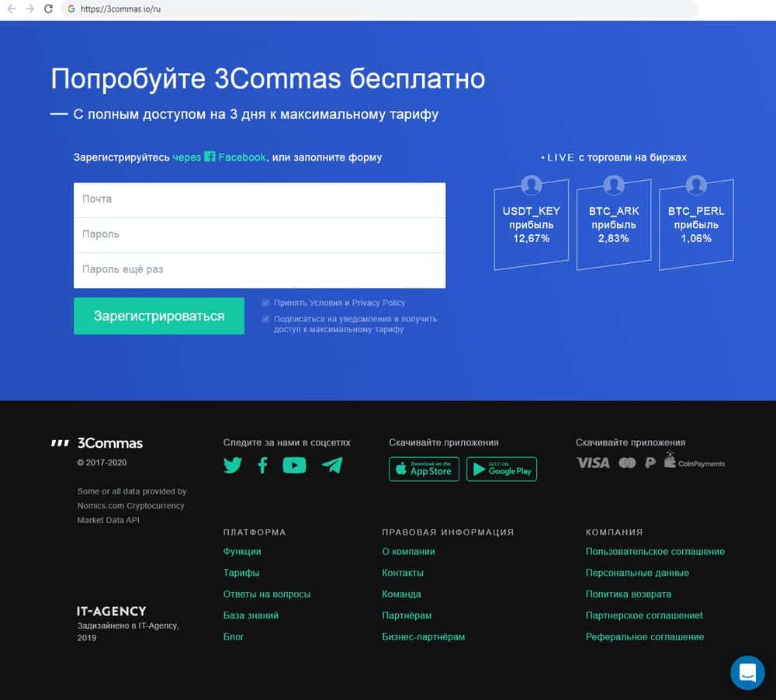
Task: Click the VISA payment logo
Action: (x=593, y=463)
